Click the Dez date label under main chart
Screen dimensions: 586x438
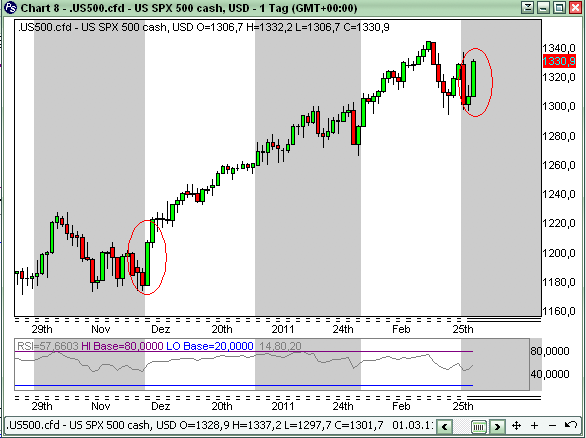(161, 329)
